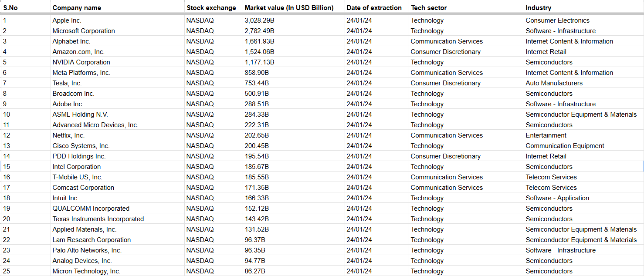
Task: Select the Tech sector header cell
Action: tap(466, 7)
